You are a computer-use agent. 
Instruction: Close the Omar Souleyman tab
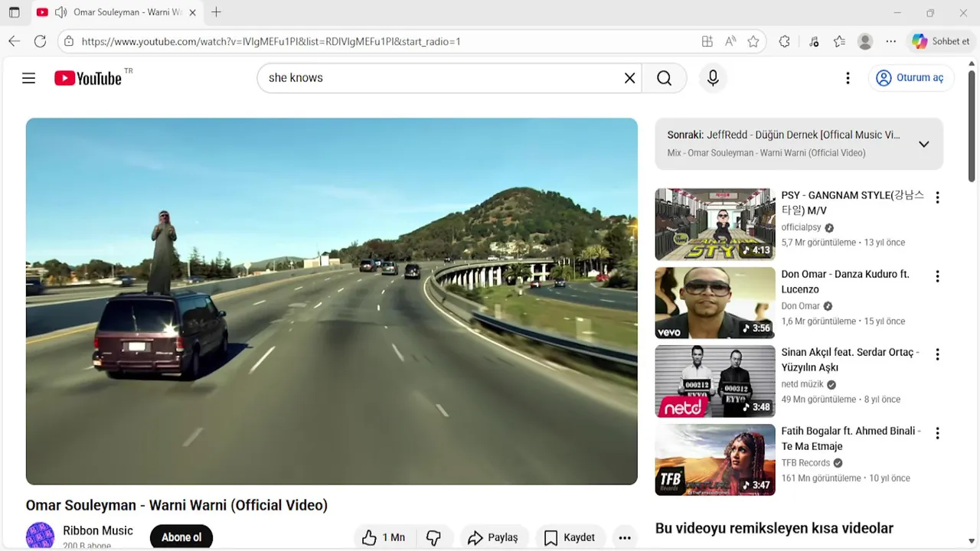tap(192, 12)
